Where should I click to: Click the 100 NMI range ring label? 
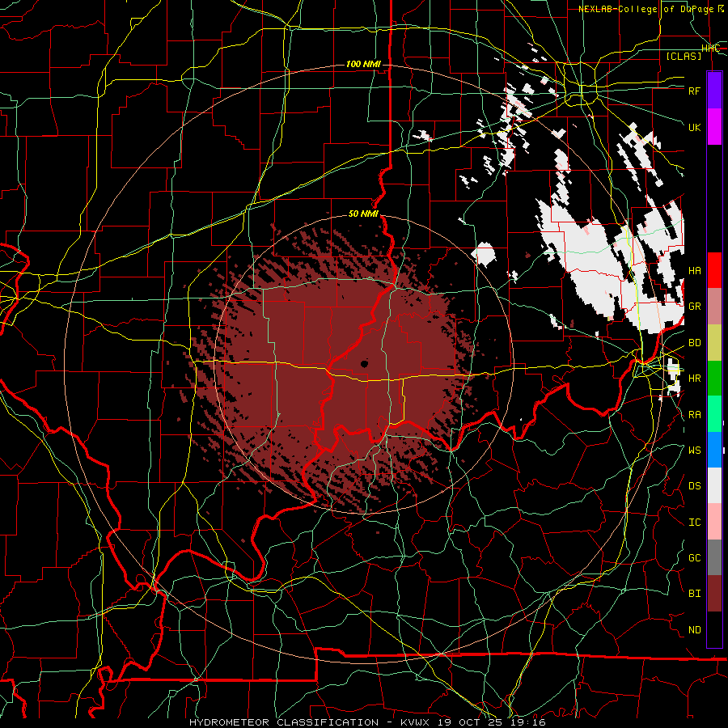pyautogui.click(x=363, y=64)
